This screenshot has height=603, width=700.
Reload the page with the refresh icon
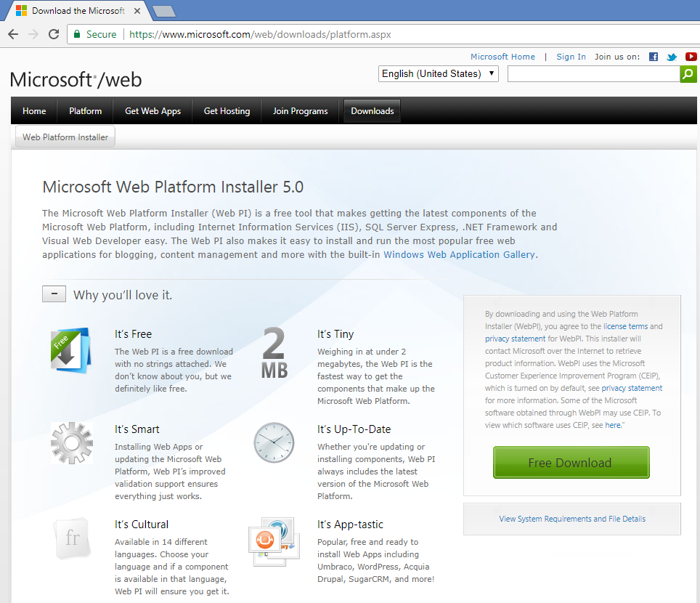coord(54,34)
